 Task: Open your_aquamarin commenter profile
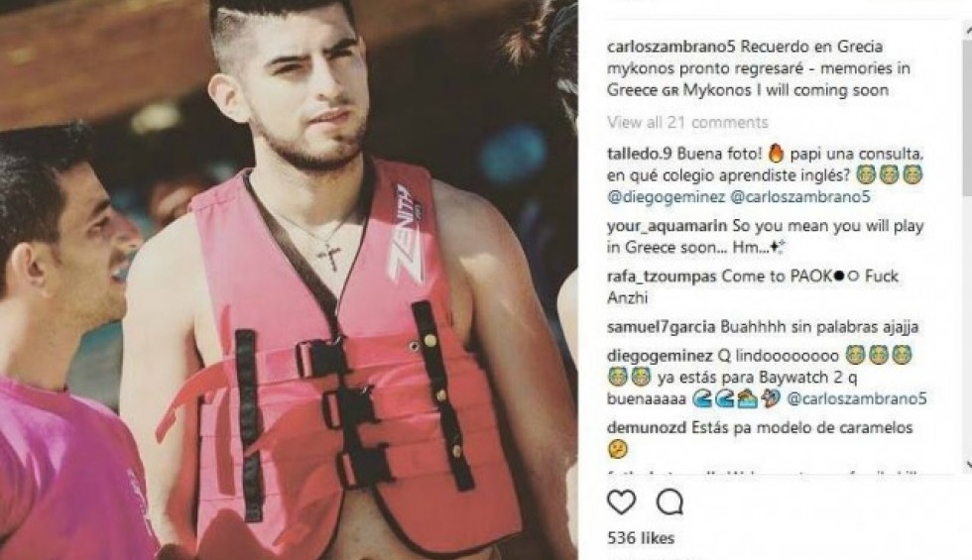click(x=667, y=226)
